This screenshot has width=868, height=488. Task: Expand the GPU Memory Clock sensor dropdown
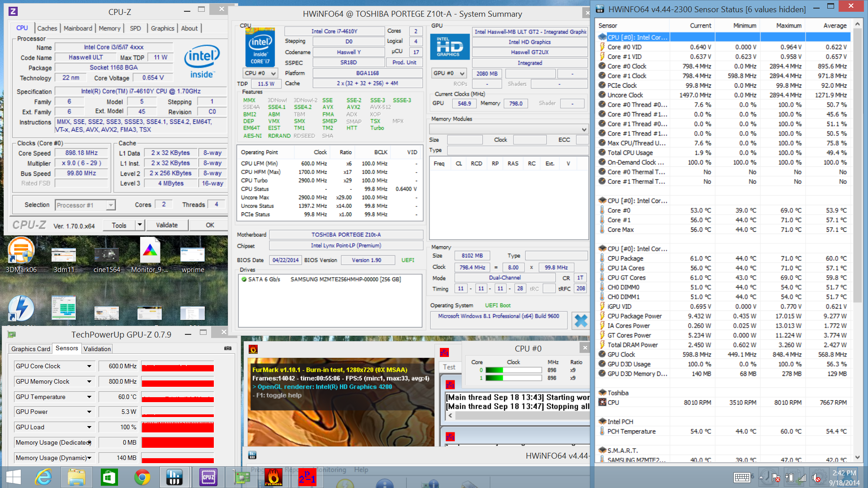pos(89,381)
